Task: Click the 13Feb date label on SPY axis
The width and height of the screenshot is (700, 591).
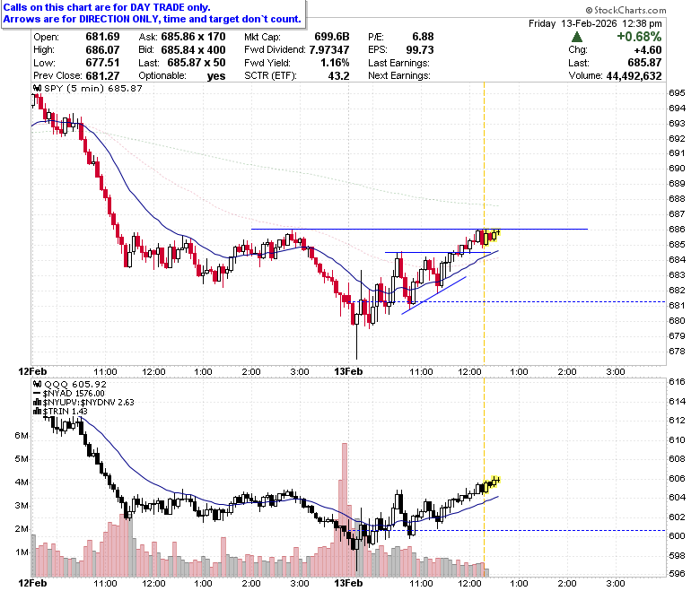Action: click(349, 371)
